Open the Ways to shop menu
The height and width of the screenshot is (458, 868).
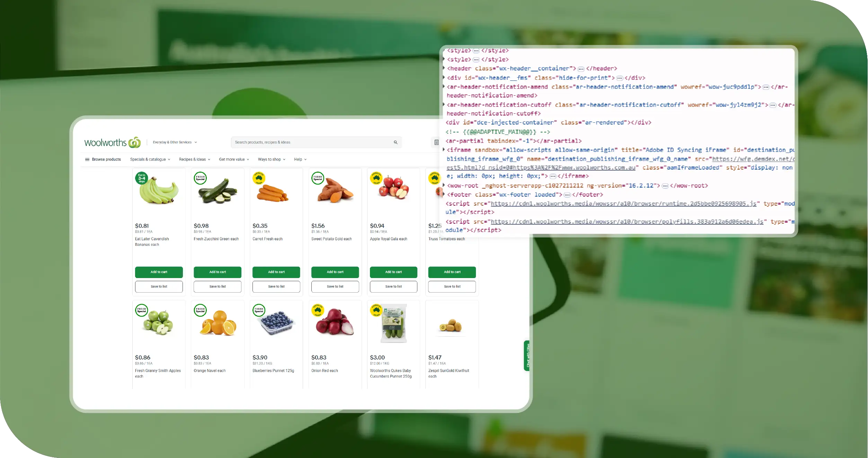click(272, 159)
